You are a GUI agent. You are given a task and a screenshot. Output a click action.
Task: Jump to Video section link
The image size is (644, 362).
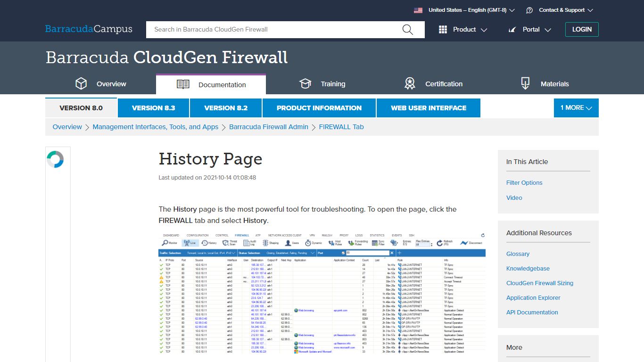coord(514,198)
